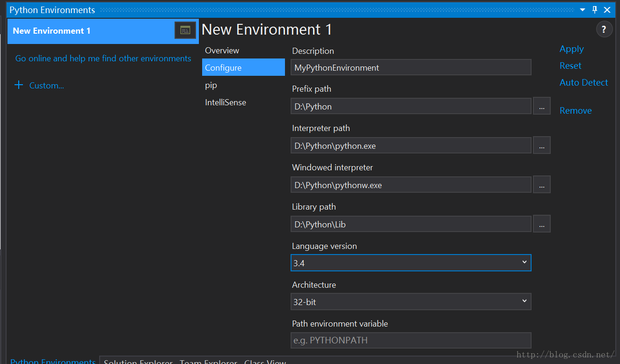Screen dimensions: 620x364
Task: Focus the Description field containing MyPythonEnvironment
Action: click(x=411, y=67)
